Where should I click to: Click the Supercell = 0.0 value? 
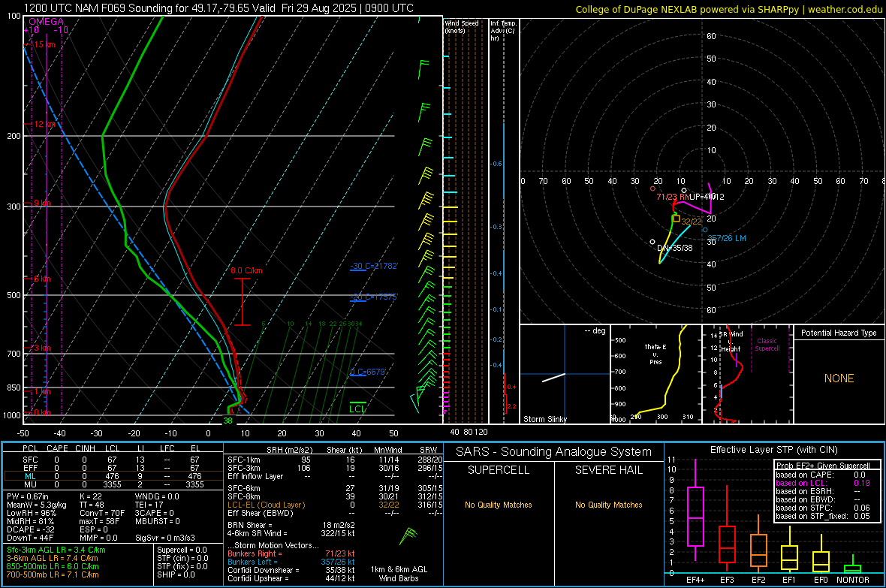pyautogui.click(x=182, y=550)
